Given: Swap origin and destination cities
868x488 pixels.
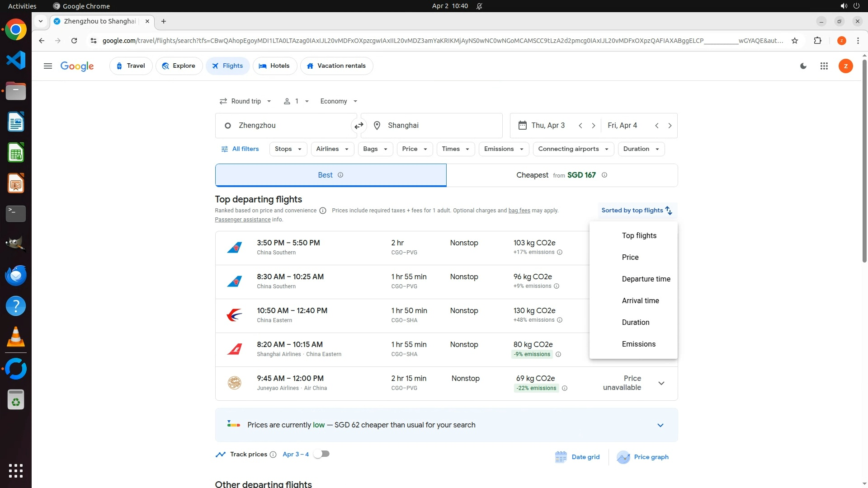Looking at the screenshot, I should click(x=359, y=126).
